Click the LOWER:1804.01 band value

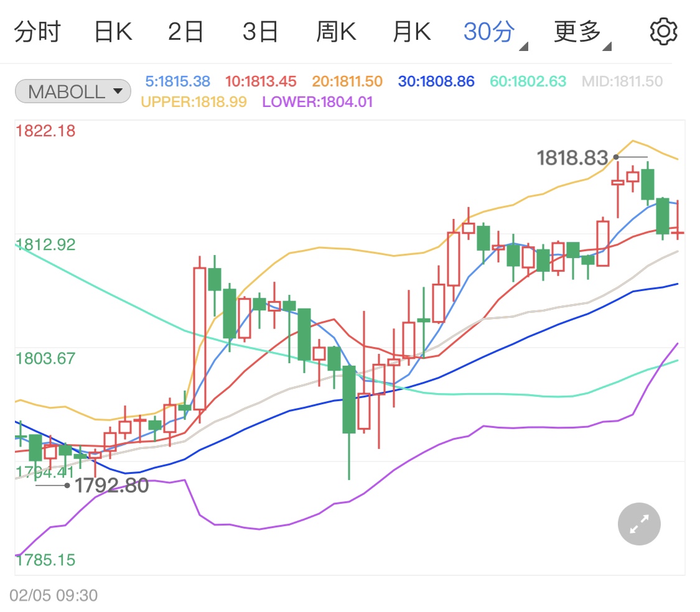[317, 102]
